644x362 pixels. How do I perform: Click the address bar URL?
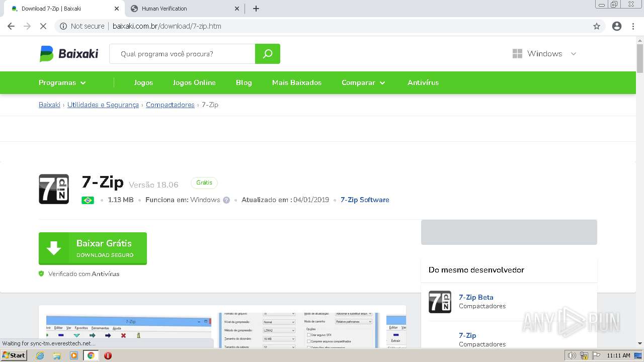[x=167, y=26]
